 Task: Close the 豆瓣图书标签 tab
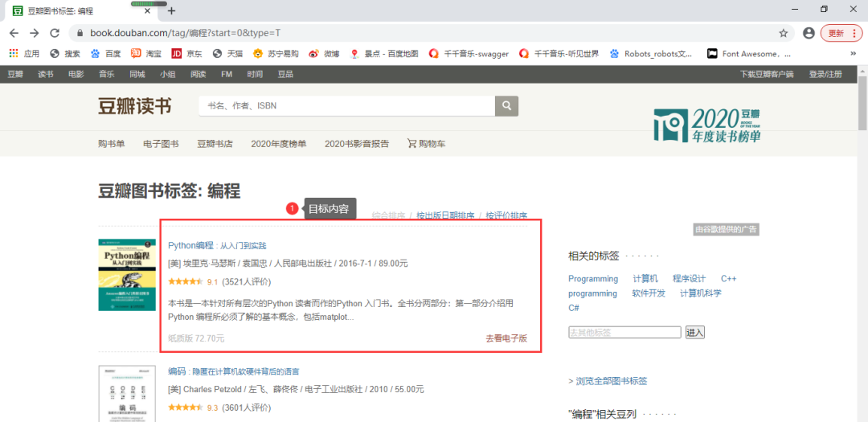(x=148, y=10)
